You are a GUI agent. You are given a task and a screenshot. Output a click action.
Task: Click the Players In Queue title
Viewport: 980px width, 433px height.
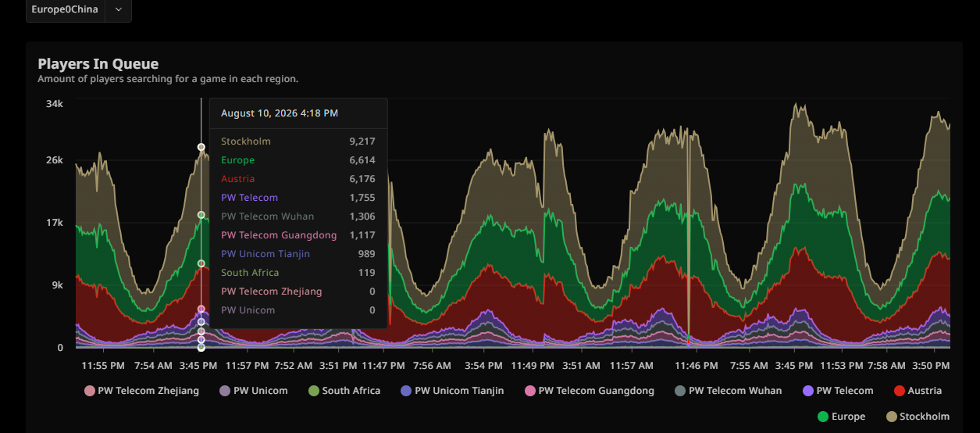pyautogui.click(x=98, y=64)
